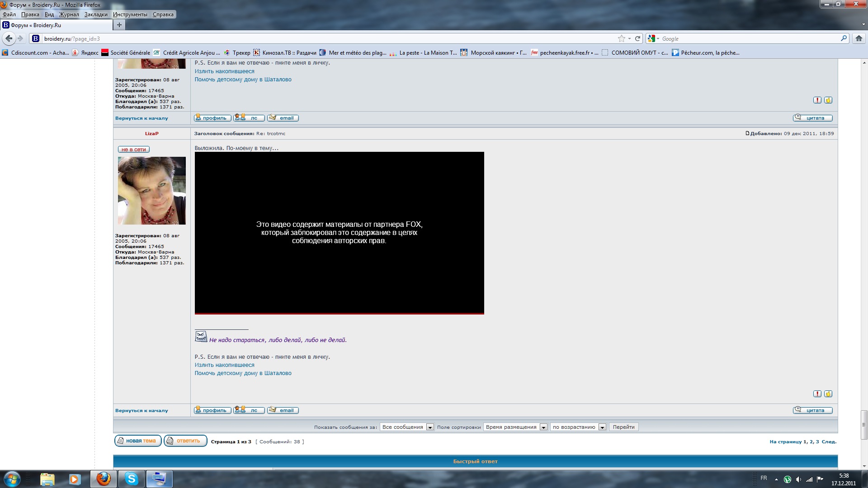Open Skype from the taskbar
This screenshot has width=868, height=488.
132,479
